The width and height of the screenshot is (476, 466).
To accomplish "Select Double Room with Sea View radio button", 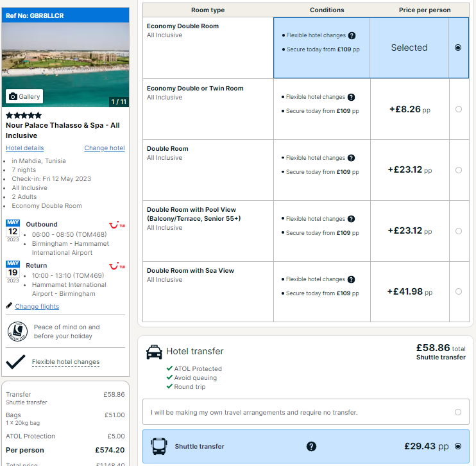I will (459, 291).
